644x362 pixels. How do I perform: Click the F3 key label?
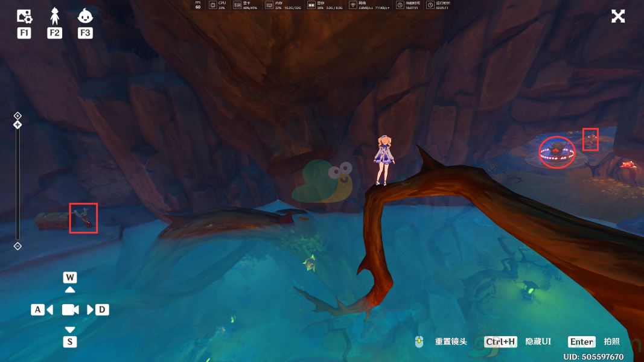(x=85, y=33)
